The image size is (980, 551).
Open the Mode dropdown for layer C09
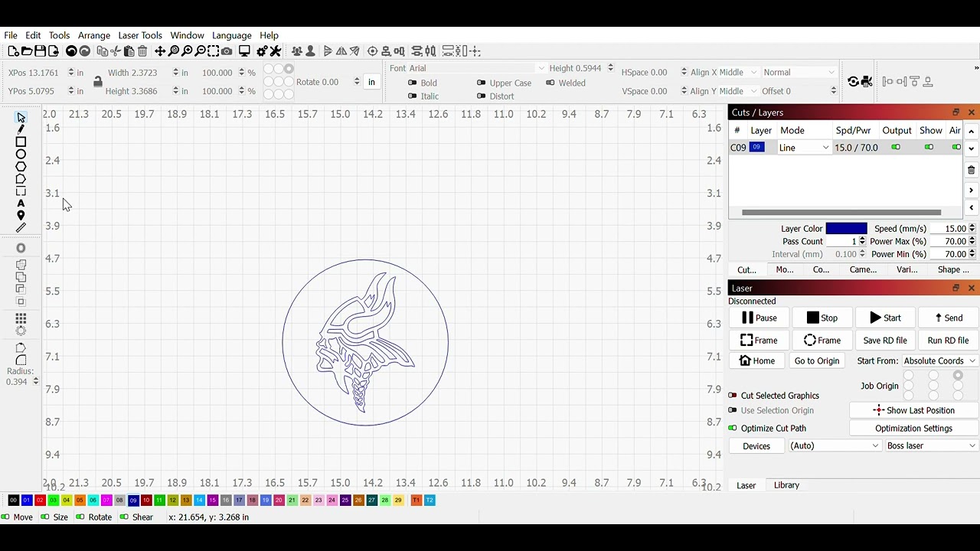pos(804,148)
